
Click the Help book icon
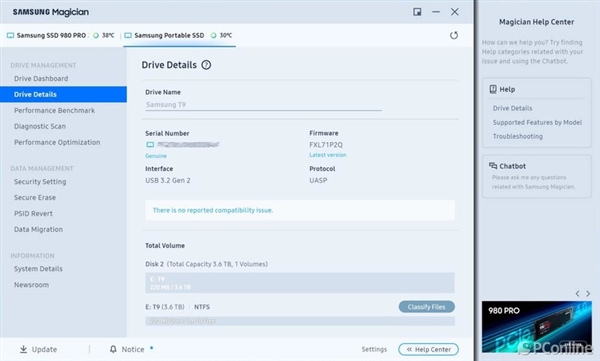point(493,89)
